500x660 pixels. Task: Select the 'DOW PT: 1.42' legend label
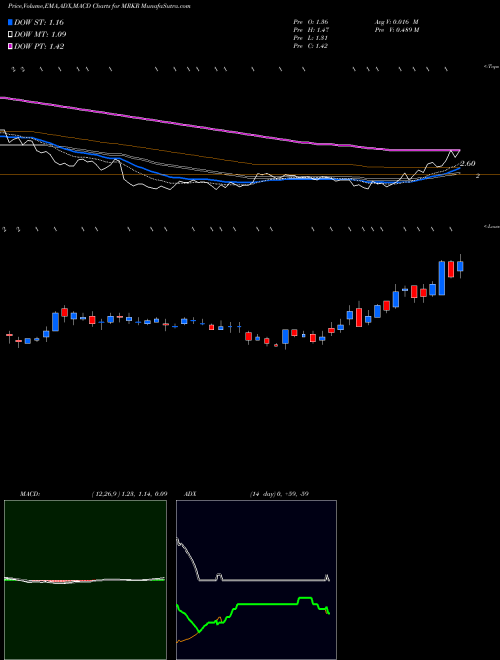(x=39, y=47)
